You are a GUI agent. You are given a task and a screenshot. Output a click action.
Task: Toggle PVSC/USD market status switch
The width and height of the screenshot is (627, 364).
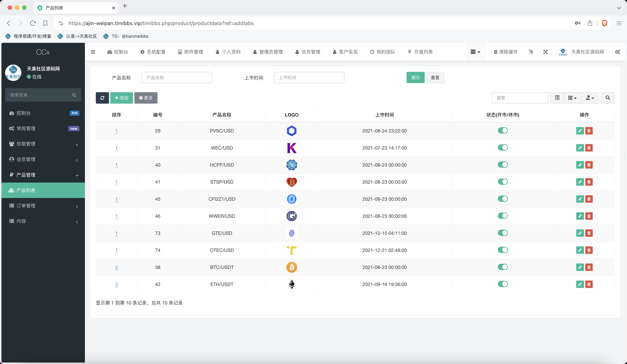[x=503, y=130]
